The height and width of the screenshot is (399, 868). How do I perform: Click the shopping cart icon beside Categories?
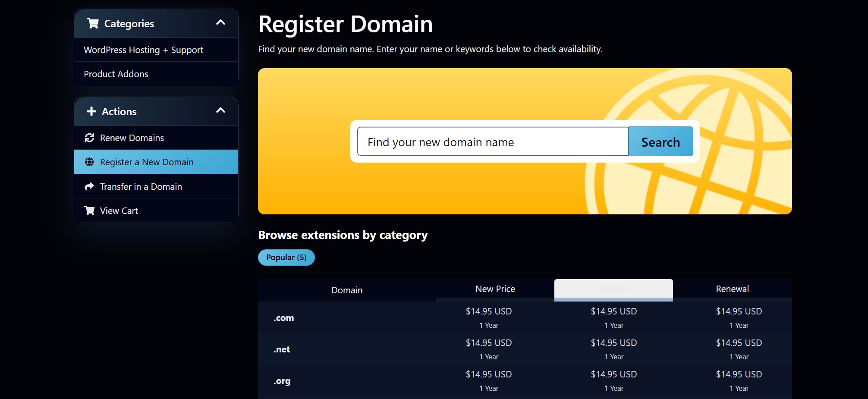point(93,23)
